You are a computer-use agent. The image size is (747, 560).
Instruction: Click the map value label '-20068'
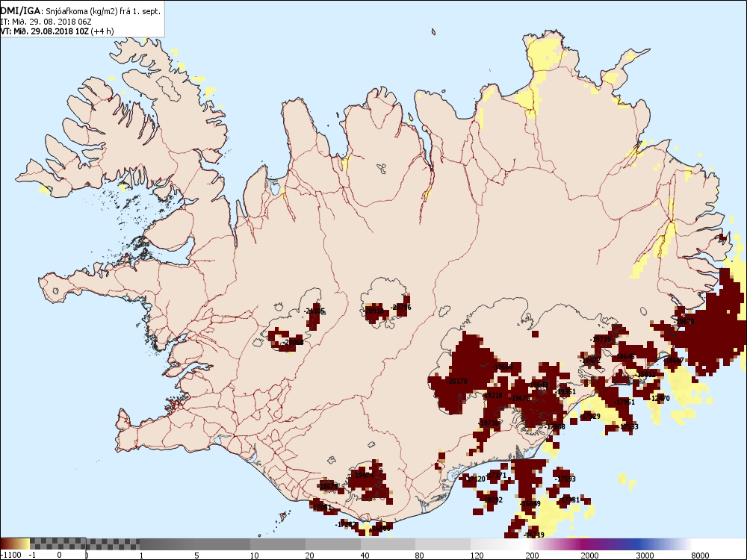[292, 343]
